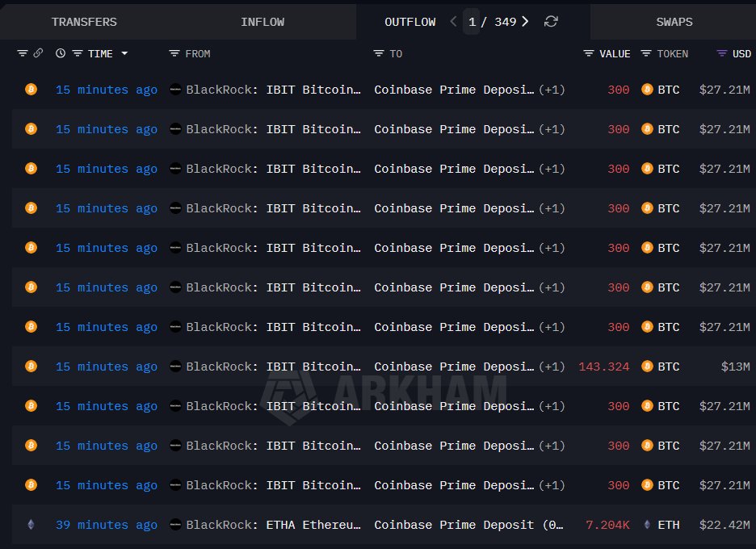Go to previous outflow page
Image resolution: width=756 pixels, height=549 pixels.
pyautogui.click(x=453, y=22)
